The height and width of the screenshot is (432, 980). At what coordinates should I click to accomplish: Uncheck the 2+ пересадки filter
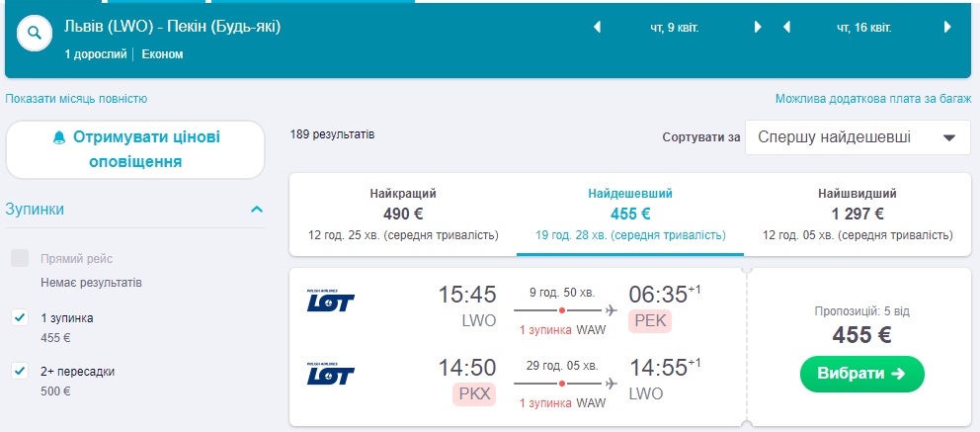pyautogui.click(x=20, y=372)
